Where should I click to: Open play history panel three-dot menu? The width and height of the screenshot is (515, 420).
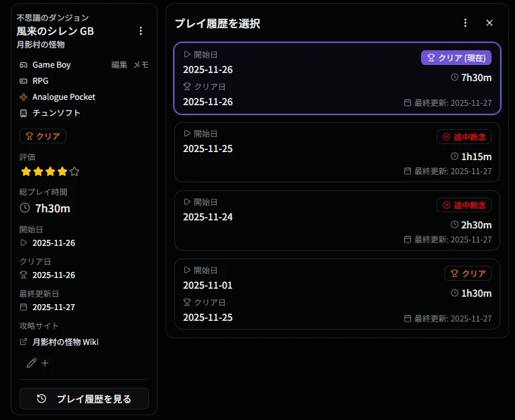pyautogui.click(x=465, y=23)
